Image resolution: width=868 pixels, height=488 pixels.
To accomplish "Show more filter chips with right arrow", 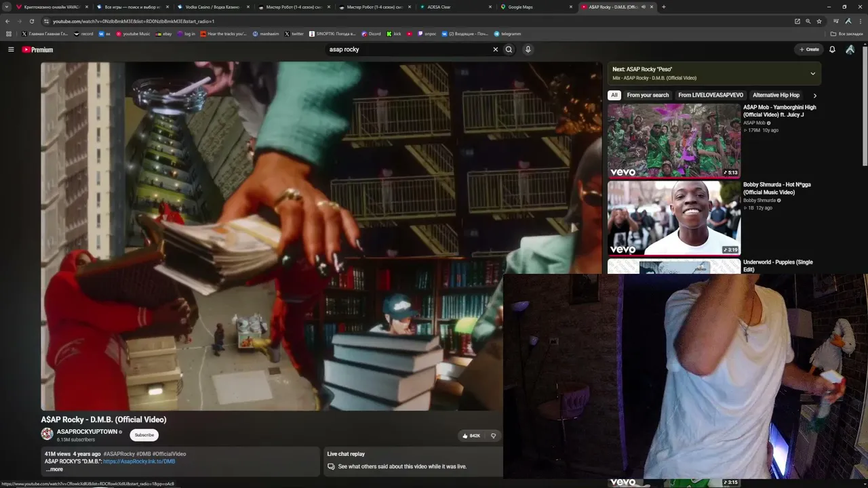I will coord(814,96).
